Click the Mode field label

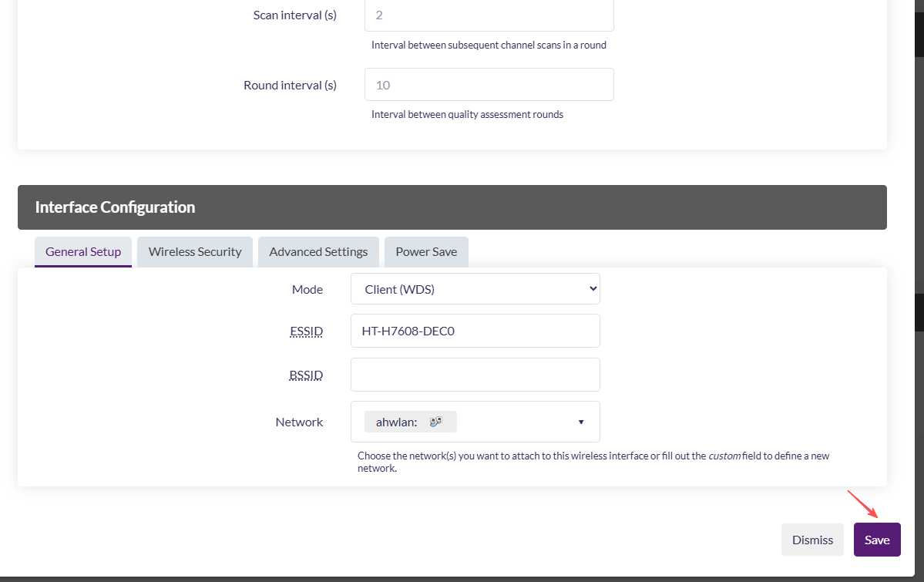pos(307,290)
